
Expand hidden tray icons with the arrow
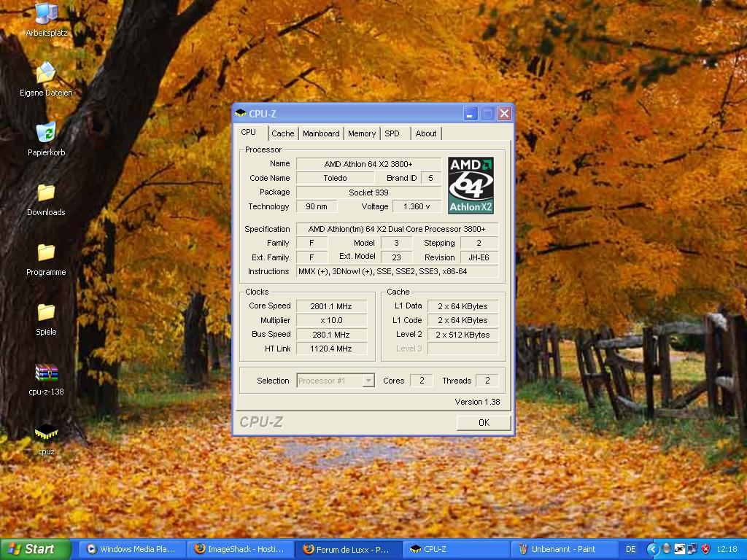pos(653,549)
